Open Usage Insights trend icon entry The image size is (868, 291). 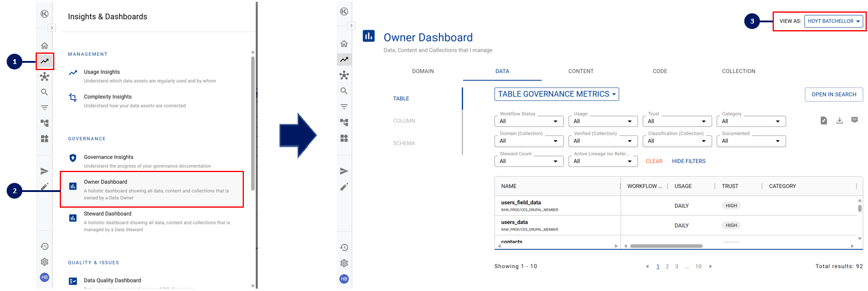pyautogui.click(x=73, y=72)
